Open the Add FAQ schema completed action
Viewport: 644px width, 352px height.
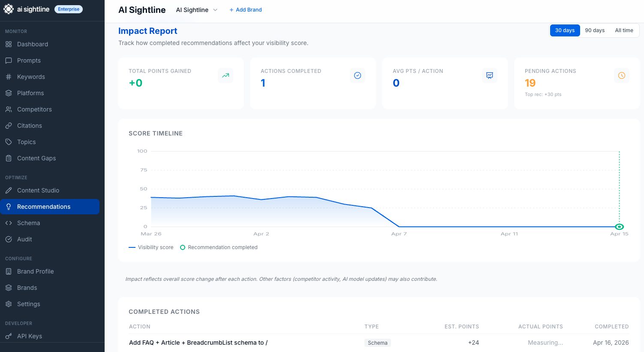[x=198, y=343]
